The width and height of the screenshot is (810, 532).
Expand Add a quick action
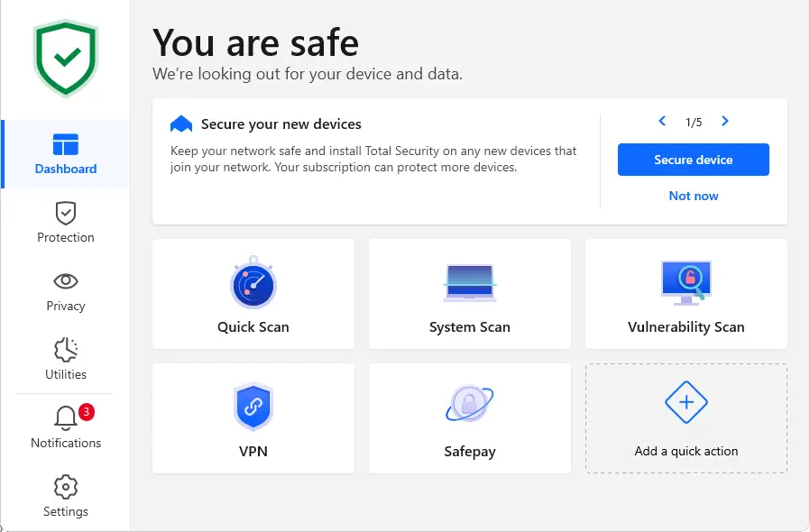coord(686,417)
